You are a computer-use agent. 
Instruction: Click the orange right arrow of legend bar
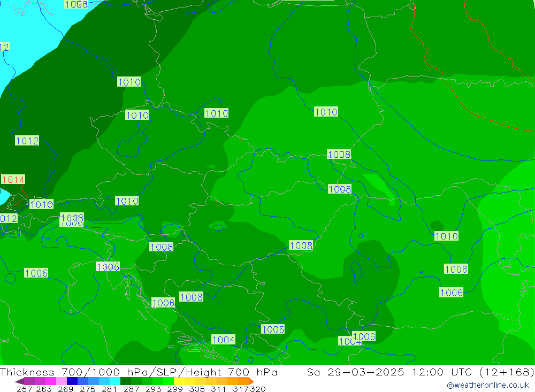click(251, 381)
